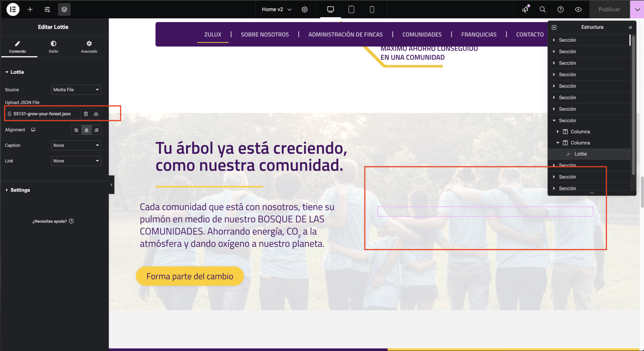
Task: Toggle the Structure layers icon
Action: coord(64,9)
